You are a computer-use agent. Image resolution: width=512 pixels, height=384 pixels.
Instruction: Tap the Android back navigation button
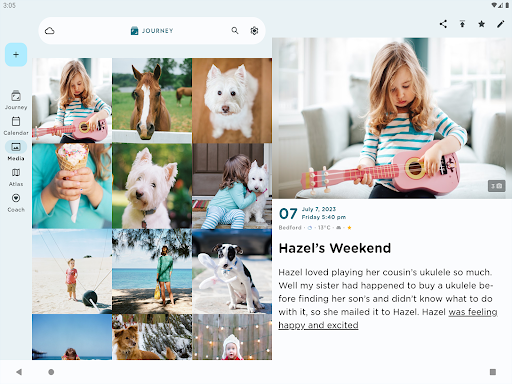tap(19, 372)
